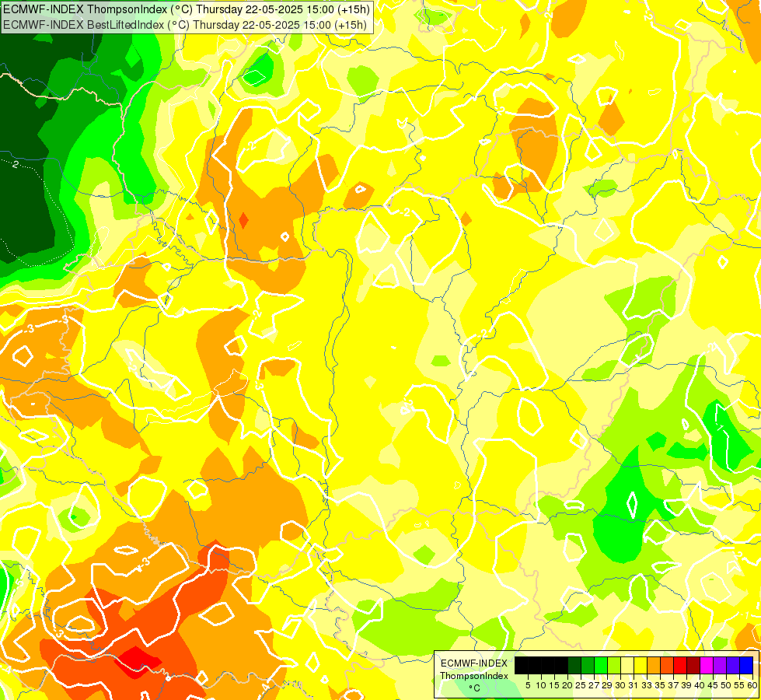Click the legend scale value '35'
The height and width of the screenshot is (700, 761).
pos(661,685)
